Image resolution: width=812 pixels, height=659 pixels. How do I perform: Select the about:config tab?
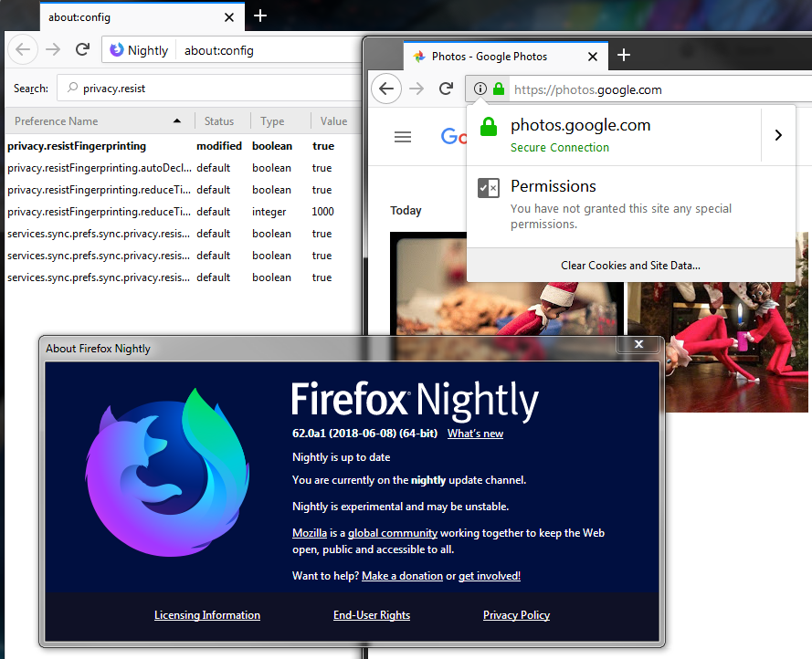point(142,17)
